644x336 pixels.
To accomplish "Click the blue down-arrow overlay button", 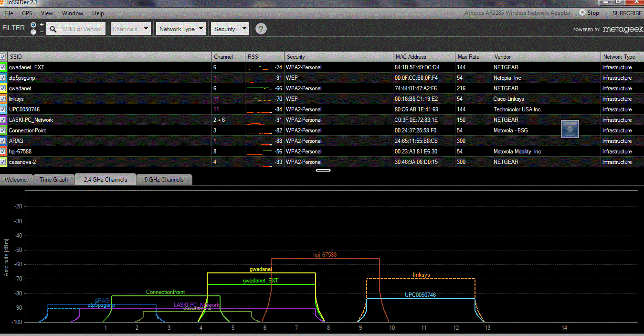I will [570, 129].
